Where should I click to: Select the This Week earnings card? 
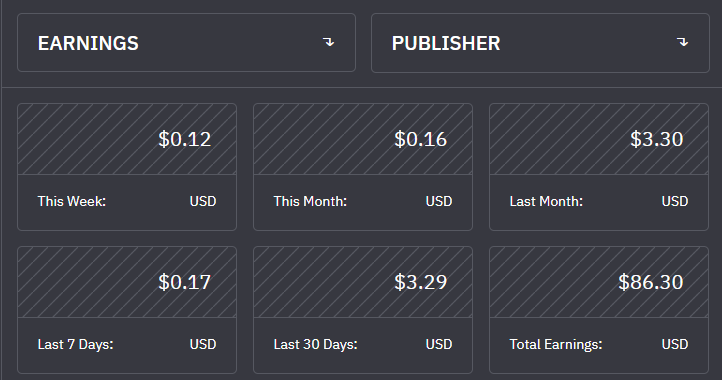click(127, 167)
